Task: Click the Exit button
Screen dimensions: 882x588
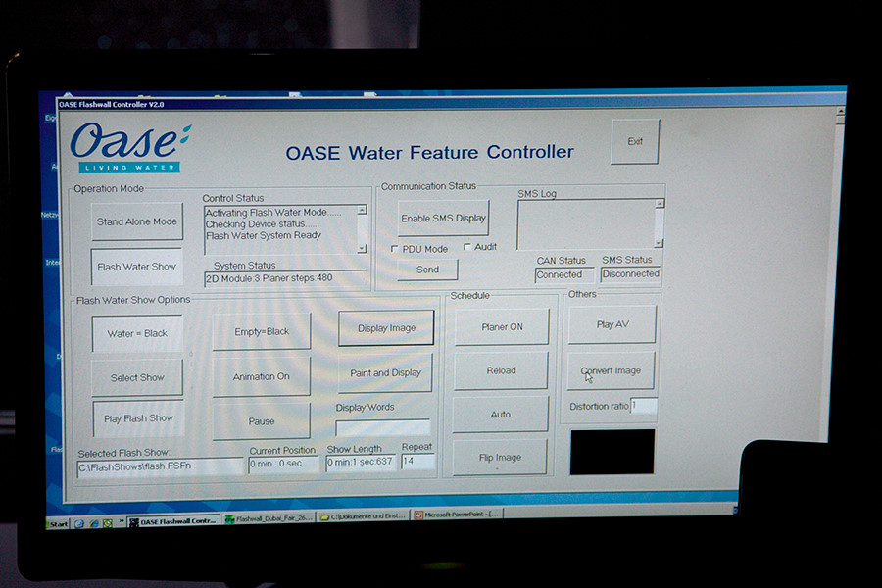Action: pos(635,141)
